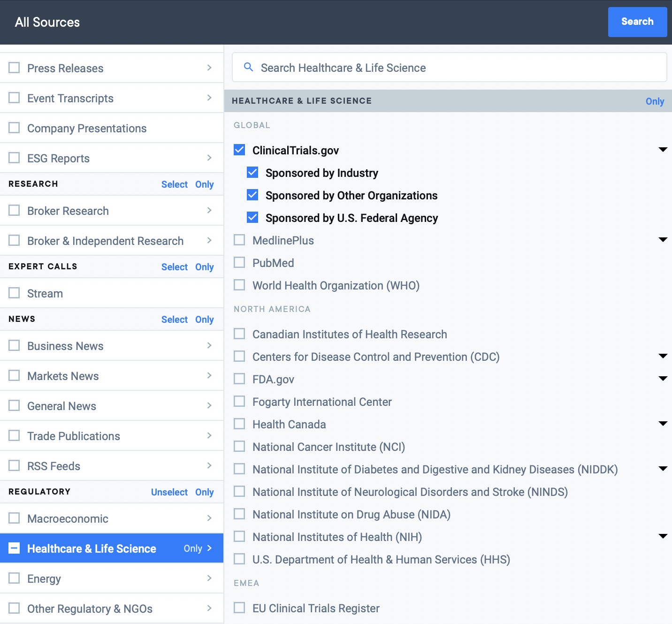Toggle Healthcare & Life Science partial checkbox
This screenshot has height=624, width=672.
(x=15, y=548)
